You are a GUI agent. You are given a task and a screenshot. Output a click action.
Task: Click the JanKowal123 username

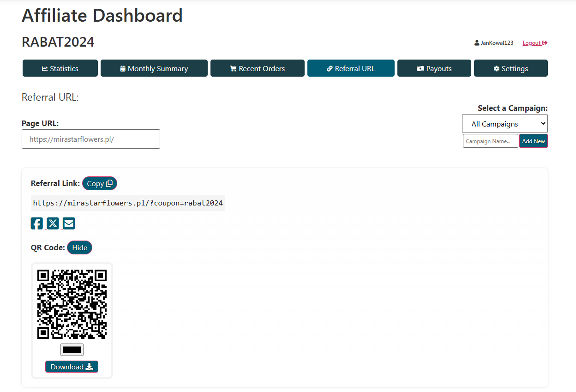(497, 43)
